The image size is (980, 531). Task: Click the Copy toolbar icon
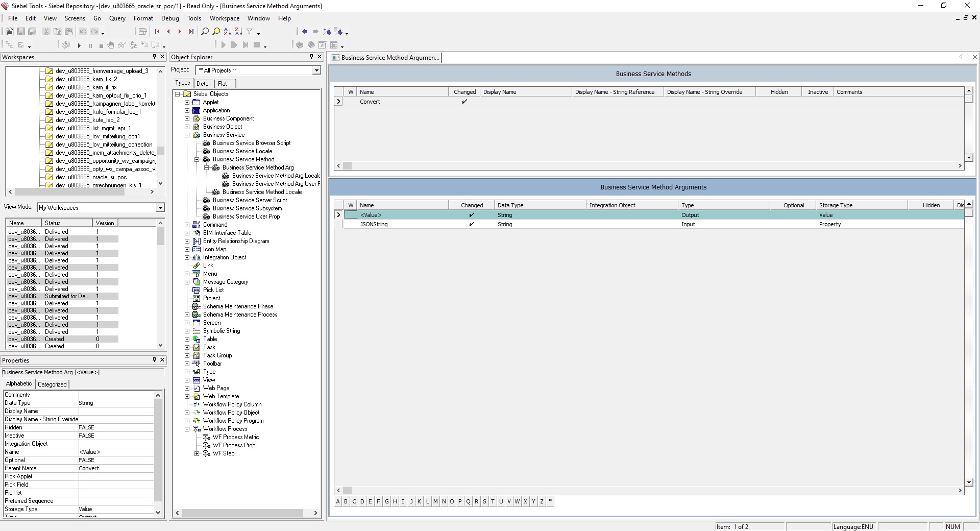[x=57, y=32]
